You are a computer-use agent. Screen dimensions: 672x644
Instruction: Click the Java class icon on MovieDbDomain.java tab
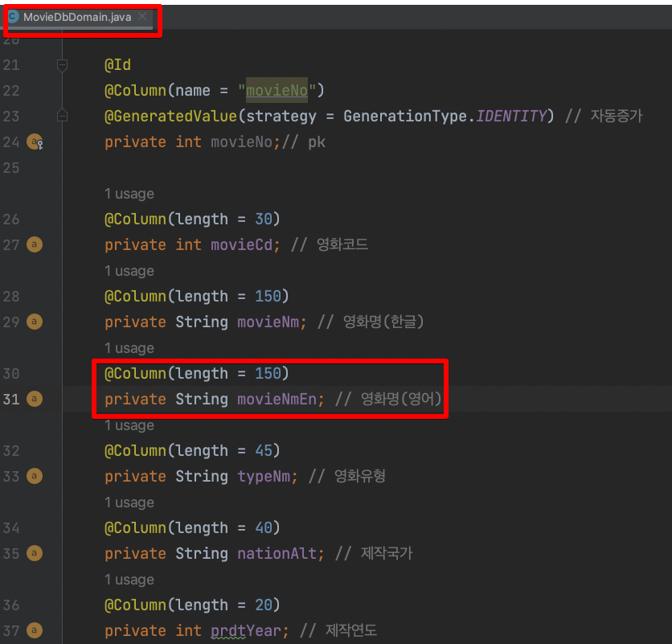tap(13, 17)
